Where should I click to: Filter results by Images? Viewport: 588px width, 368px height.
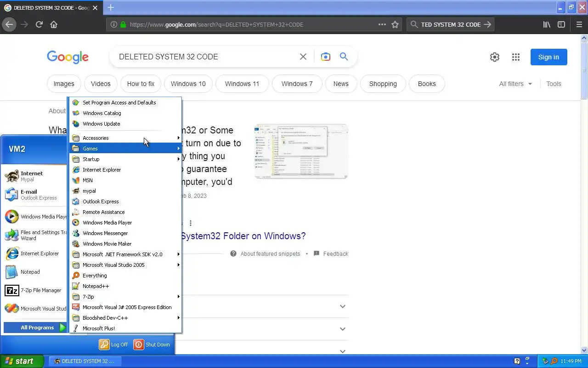(x=64, y=84)
